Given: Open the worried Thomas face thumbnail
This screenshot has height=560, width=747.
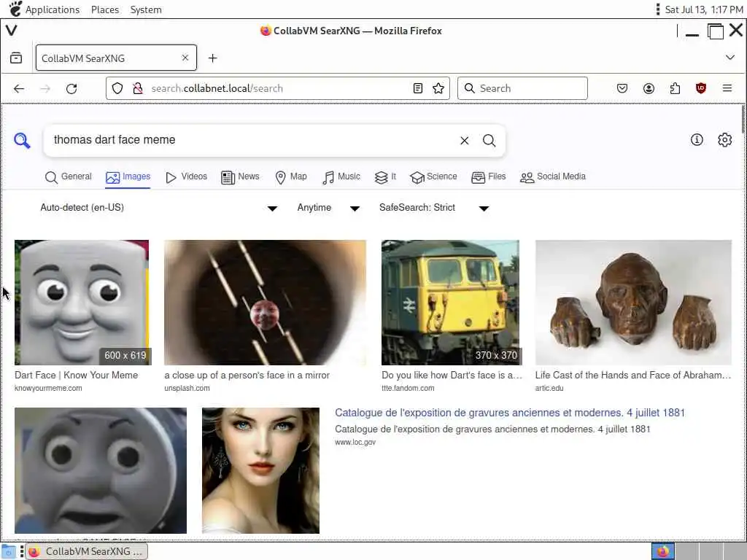Looking at the screenshot, I should pyautogui.click(x=101, y=470).
